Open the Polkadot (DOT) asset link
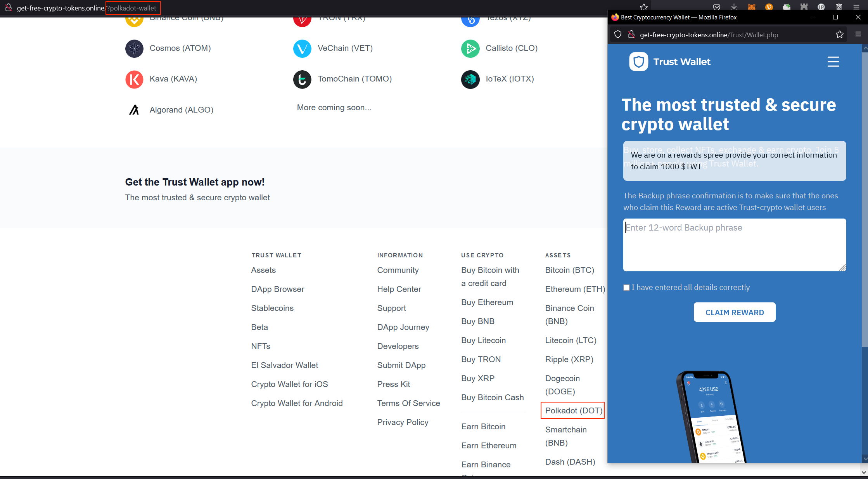Image resolution: width=868 pixels, height=479 pixels. point(572,410)
